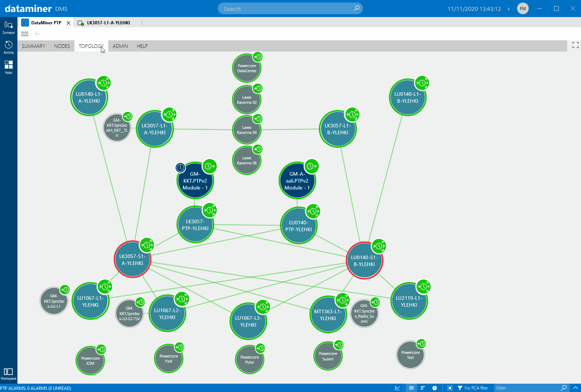The image size is (581, 392).
Task: Select the LU2119-L1-YLEHKI node
Action: 409,301
